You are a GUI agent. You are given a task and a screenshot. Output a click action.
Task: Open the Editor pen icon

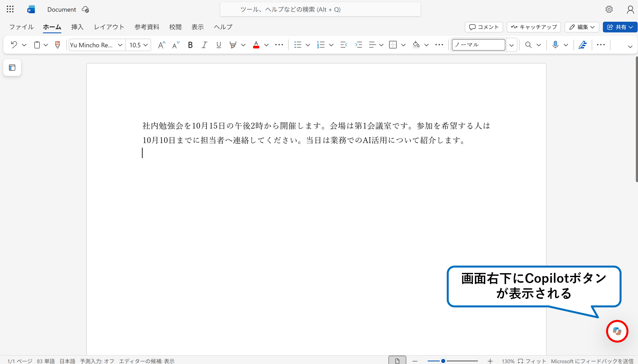coord(583,45)
